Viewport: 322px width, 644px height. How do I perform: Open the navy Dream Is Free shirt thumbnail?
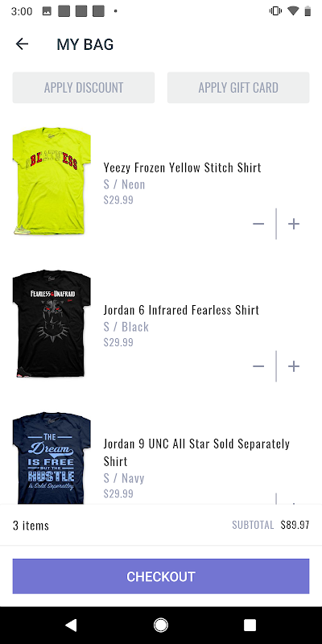(x=52, y=458)
